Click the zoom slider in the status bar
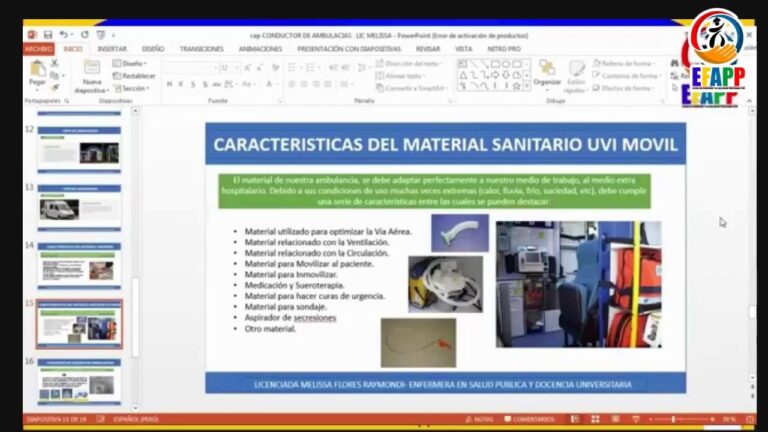768x432 pixels. pyautogui.click(x=672, y=419)
